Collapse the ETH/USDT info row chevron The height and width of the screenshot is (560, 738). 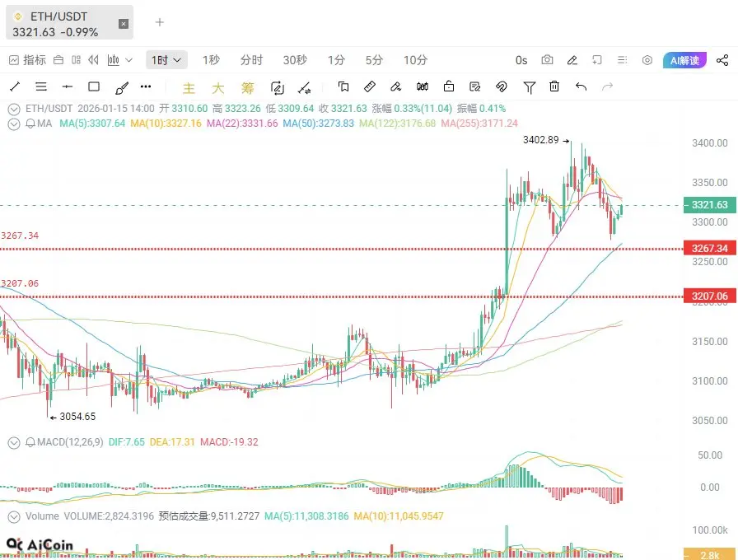(x=14, y=110)
